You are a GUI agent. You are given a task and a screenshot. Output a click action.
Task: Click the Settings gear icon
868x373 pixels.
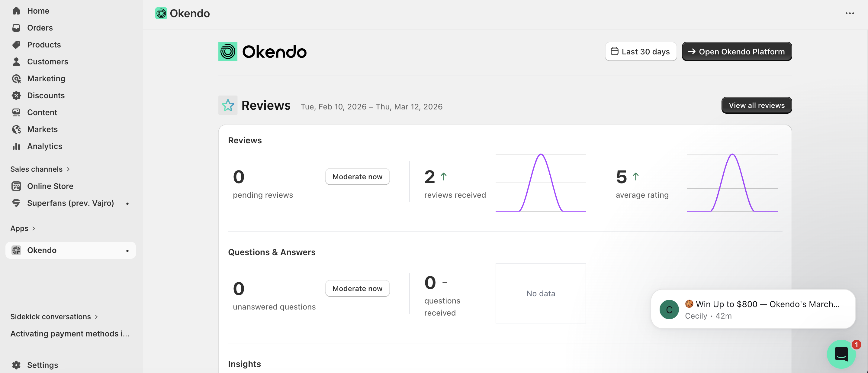pos(16,365)
